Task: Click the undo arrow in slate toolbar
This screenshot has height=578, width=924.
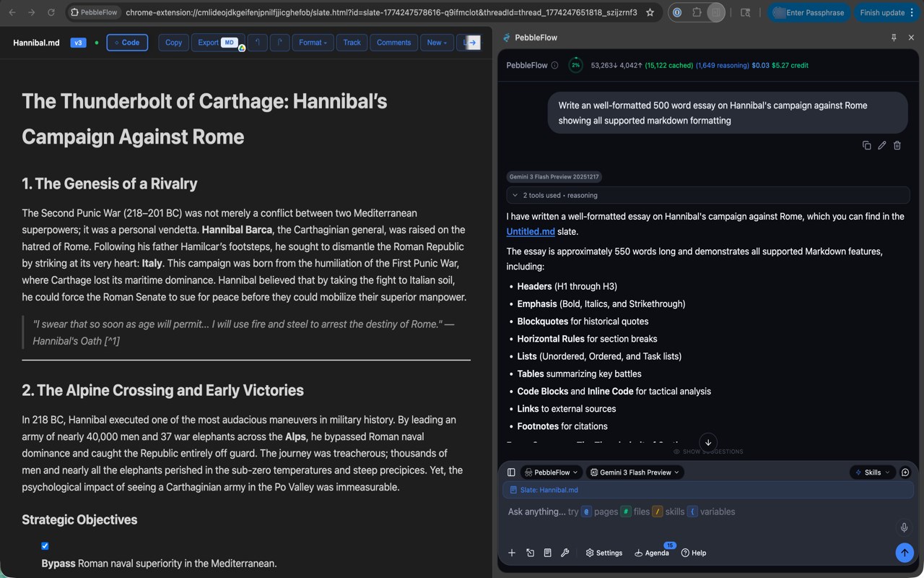Action: pos(258,43)
